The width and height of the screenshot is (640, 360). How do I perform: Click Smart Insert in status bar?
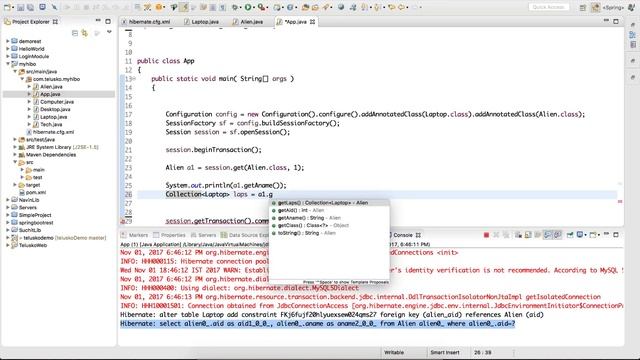pyautogui.click(x=444, y=352)
